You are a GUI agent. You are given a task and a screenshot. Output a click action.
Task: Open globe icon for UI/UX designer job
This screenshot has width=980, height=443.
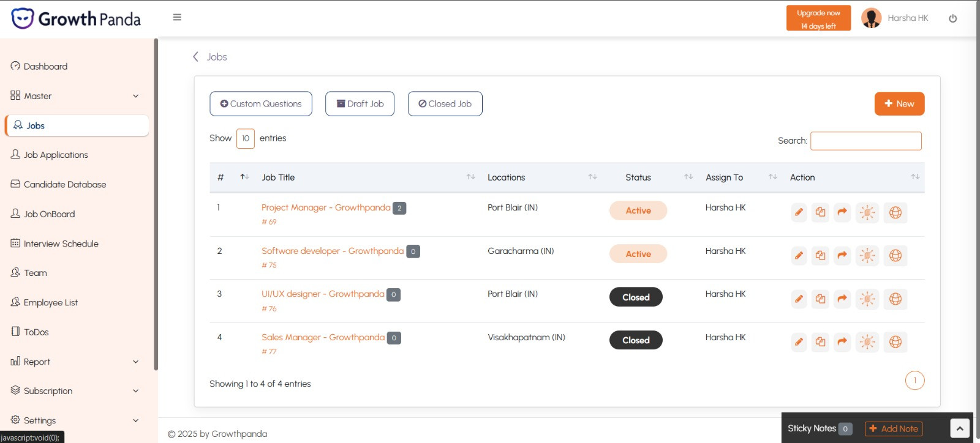(x=895, y=299)
